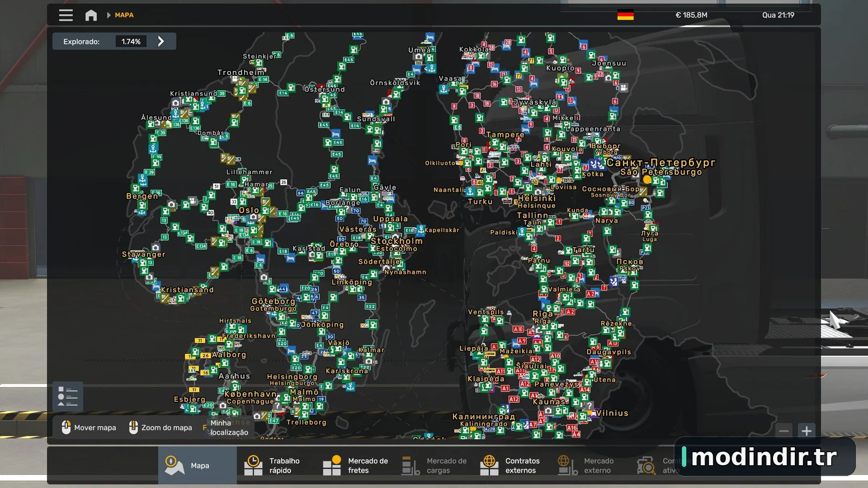868x488 pixels.
Task: Click the Kristiansand city label
Action: 188,290
